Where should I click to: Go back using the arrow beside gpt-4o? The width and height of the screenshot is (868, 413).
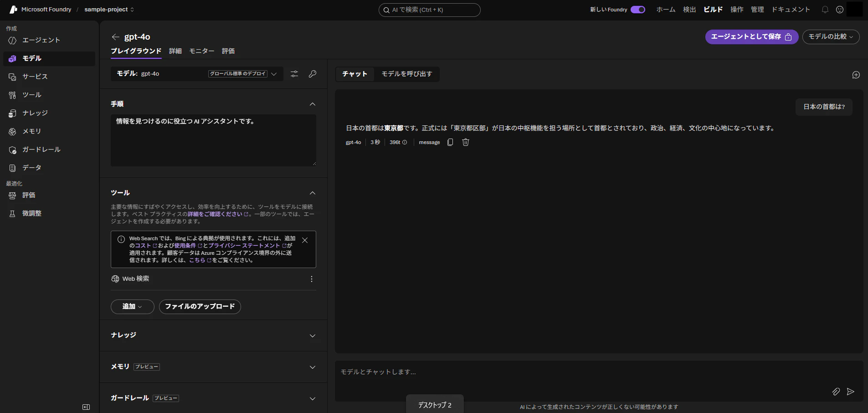click(x=116, y=37)
